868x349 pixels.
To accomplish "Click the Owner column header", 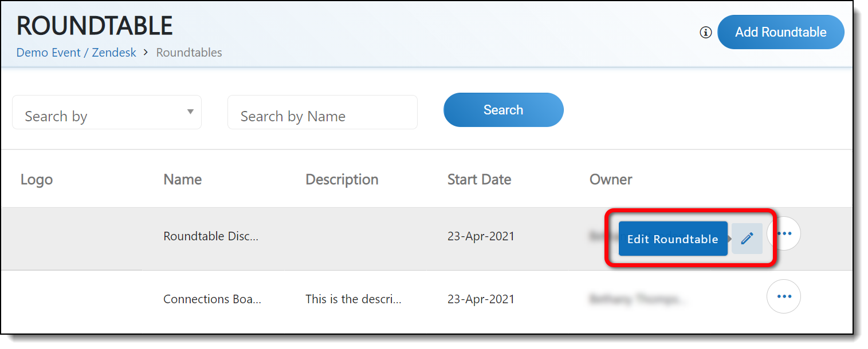I will (x=610, y=180).
